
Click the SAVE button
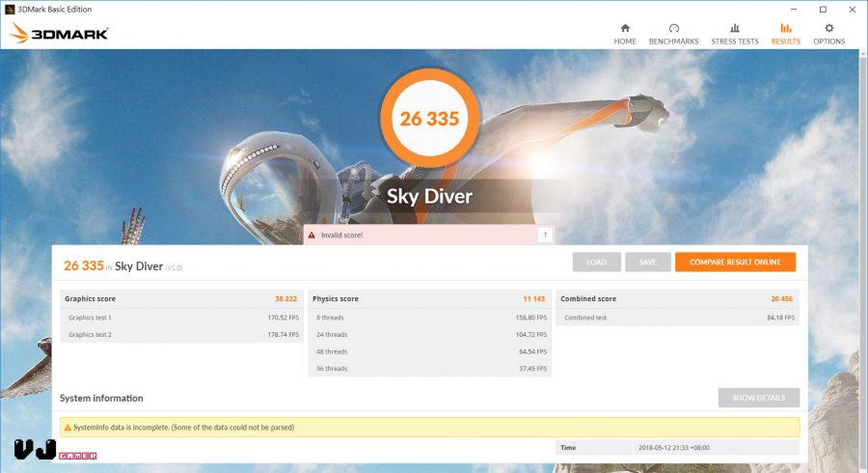pos(648,262)
